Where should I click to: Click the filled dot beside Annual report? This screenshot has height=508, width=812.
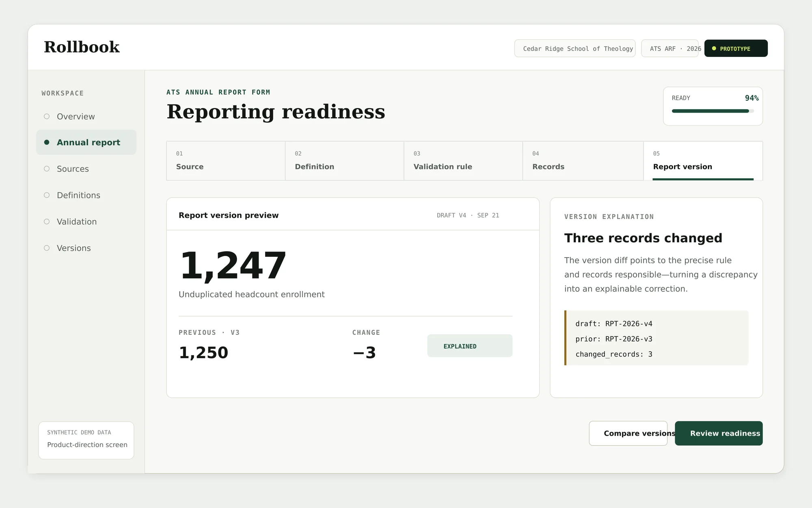pyautogui.click(x=47, y=142)
